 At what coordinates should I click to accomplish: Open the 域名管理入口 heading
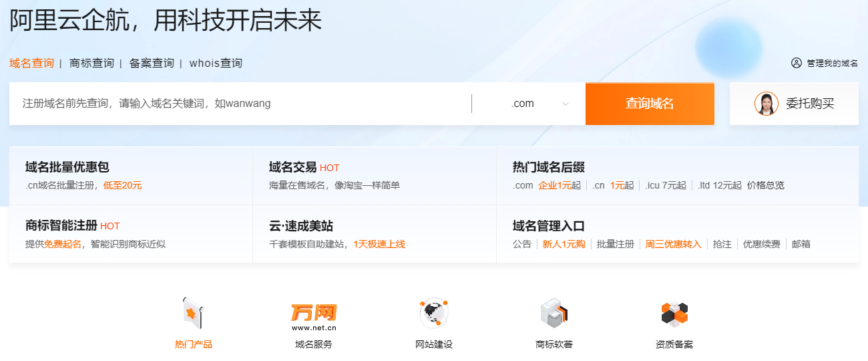(549, 226)
